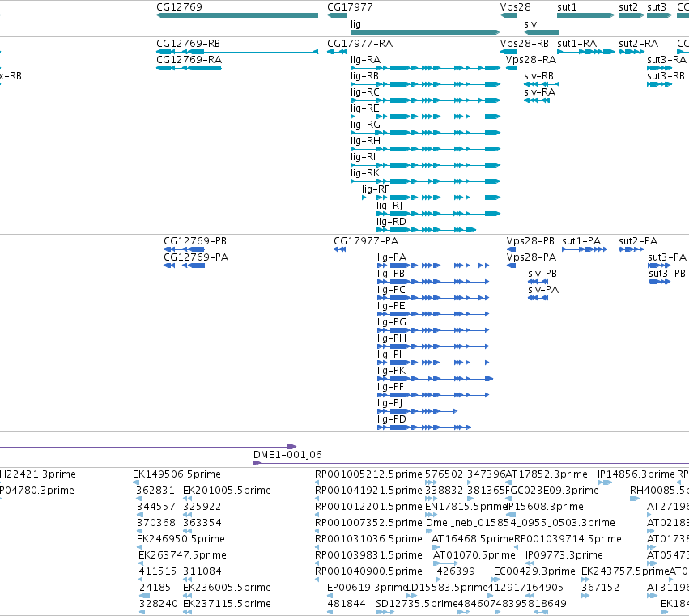
Task: Select protein lig-PB label
Action: [x=391, y=274]
